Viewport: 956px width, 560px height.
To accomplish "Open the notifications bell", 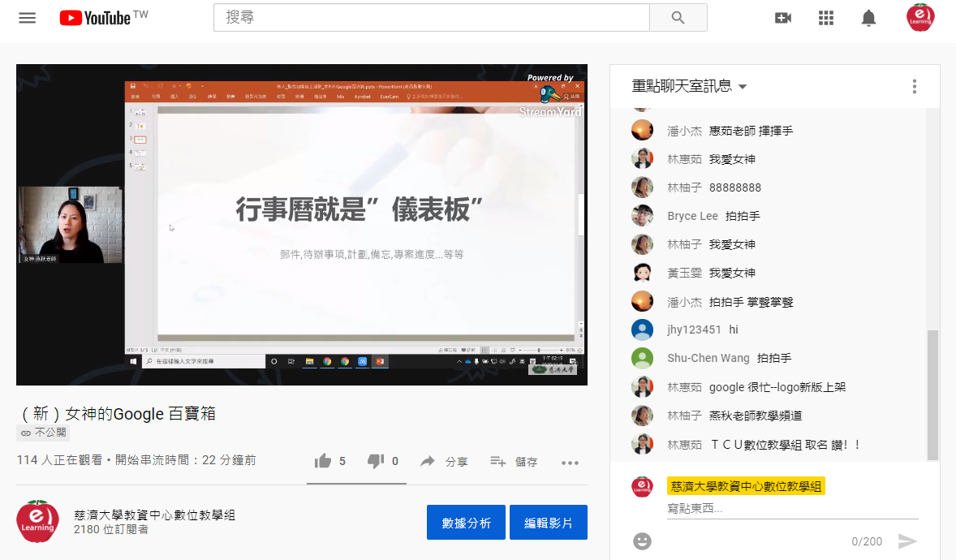I will point(869,18).
